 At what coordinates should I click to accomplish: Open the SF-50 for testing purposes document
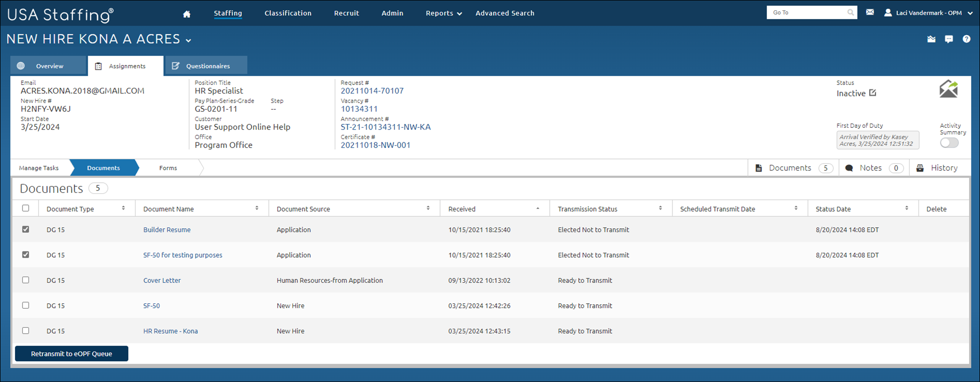click(182, 255)
